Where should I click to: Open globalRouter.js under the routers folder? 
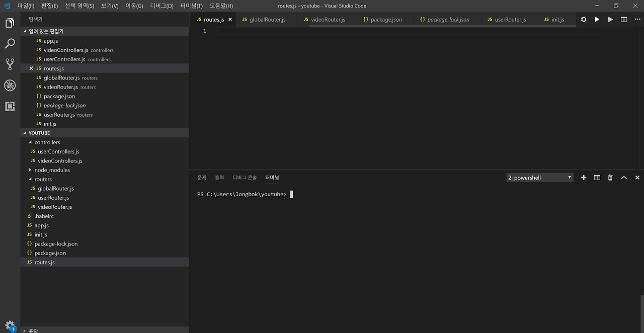tap(105, 188)
